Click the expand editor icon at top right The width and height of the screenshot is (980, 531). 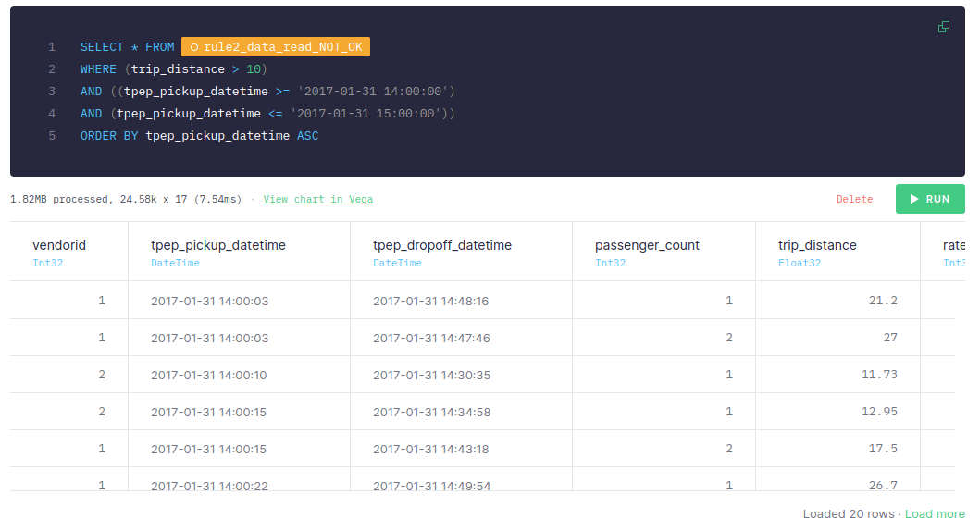click(x=943, y=27)
